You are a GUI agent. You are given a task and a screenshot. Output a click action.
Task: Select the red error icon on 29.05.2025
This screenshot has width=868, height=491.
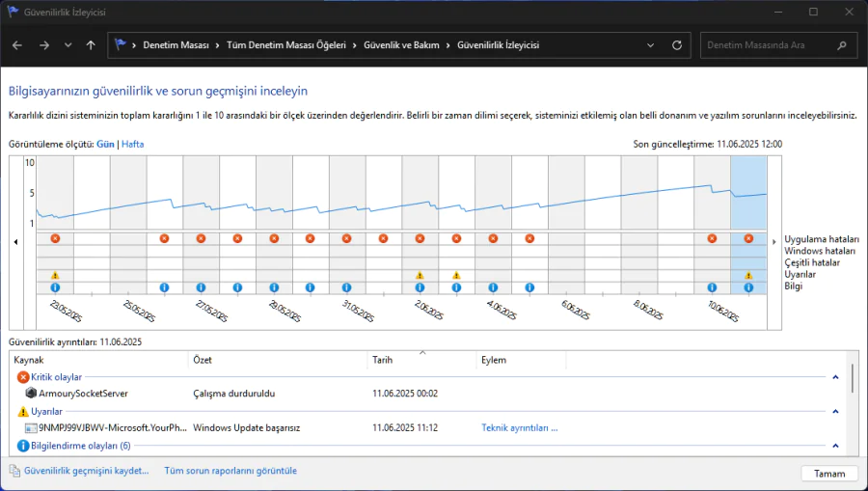click(x=274, y=238)
